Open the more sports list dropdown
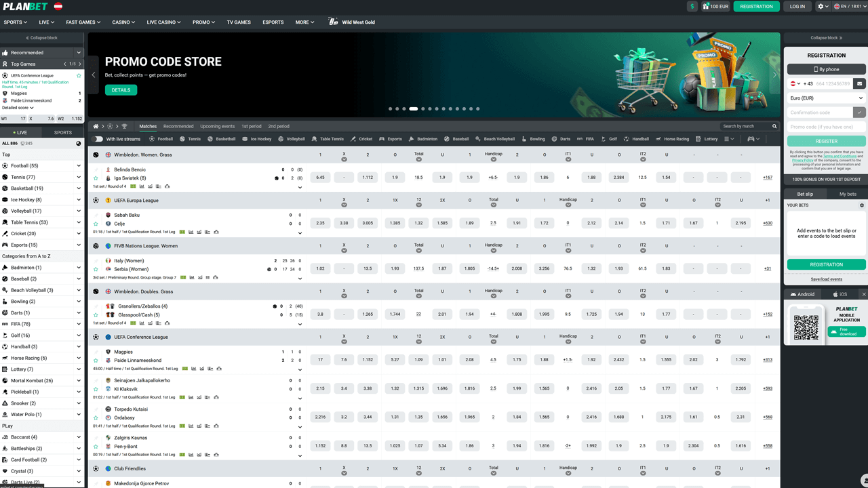868x488 pixels. (729, 139)
